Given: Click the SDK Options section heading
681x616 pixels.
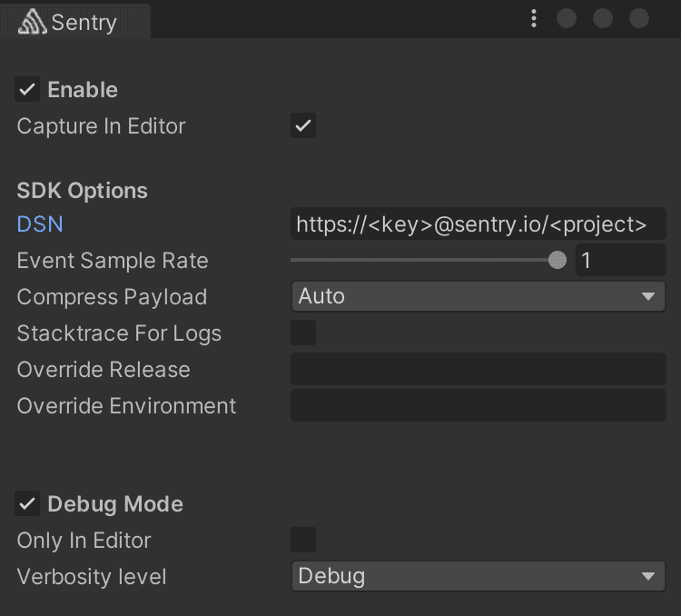Looking at the screenshot, I should coord(82,191).
